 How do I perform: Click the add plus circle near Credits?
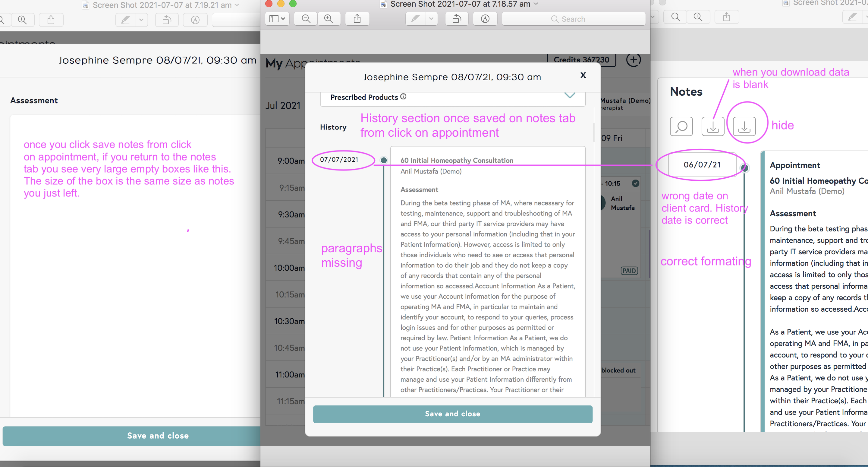(x=633, y=60)
